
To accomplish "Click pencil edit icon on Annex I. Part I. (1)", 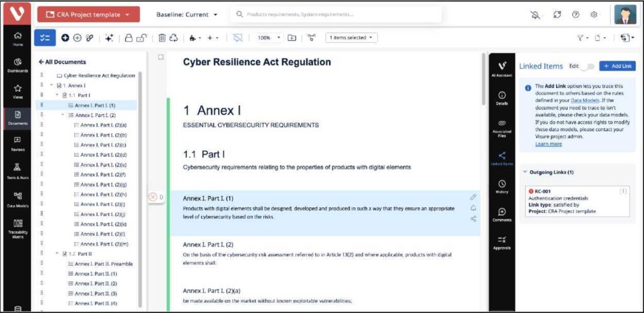I will (x=473, y=197).
